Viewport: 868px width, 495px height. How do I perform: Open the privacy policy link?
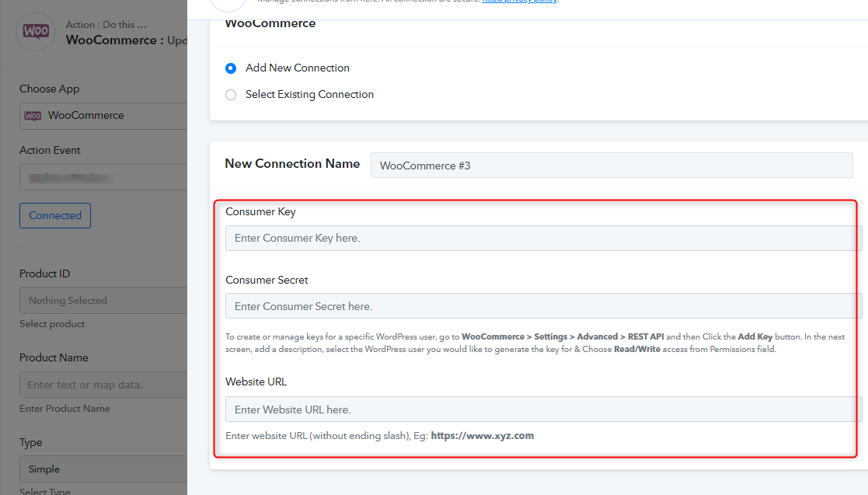tap(519, 2)
